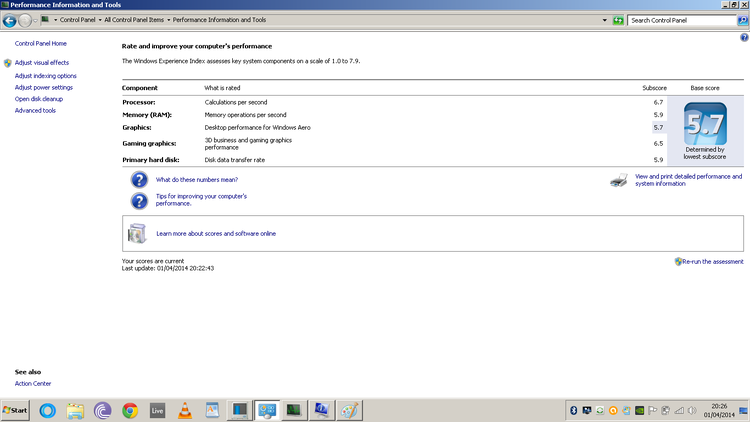Open 'Learn more about scores and software online'

[216, 233]
